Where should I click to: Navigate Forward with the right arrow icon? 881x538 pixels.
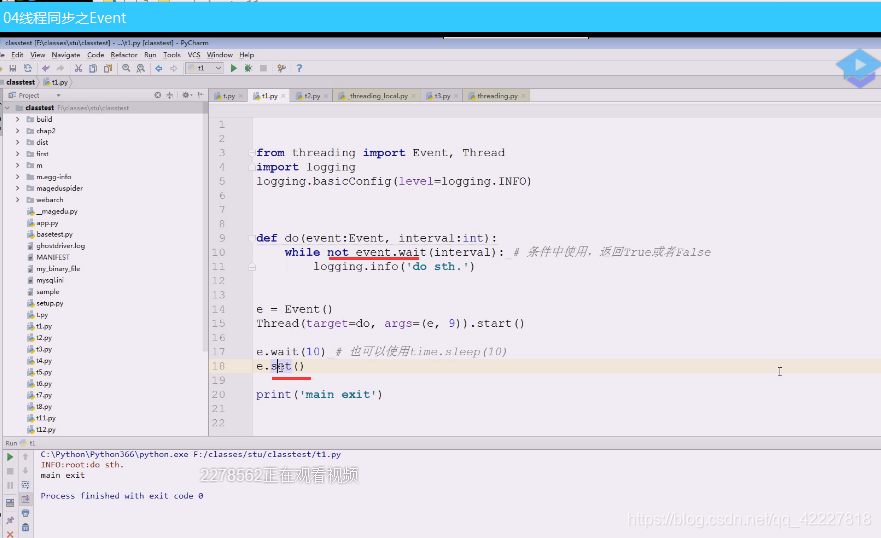coord(174,68)
